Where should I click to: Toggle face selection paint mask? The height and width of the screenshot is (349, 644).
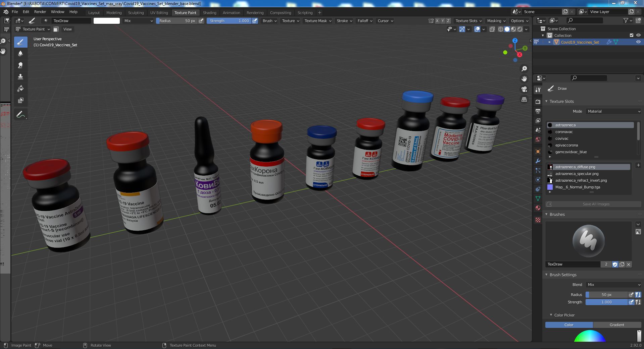click(x=56, y=29)
